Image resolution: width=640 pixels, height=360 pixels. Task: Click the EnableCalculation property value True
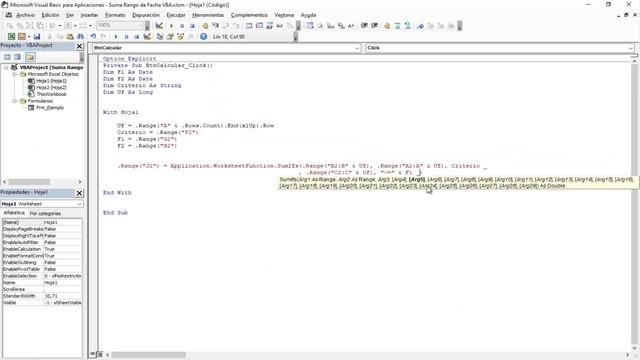[x=62, y=249]
